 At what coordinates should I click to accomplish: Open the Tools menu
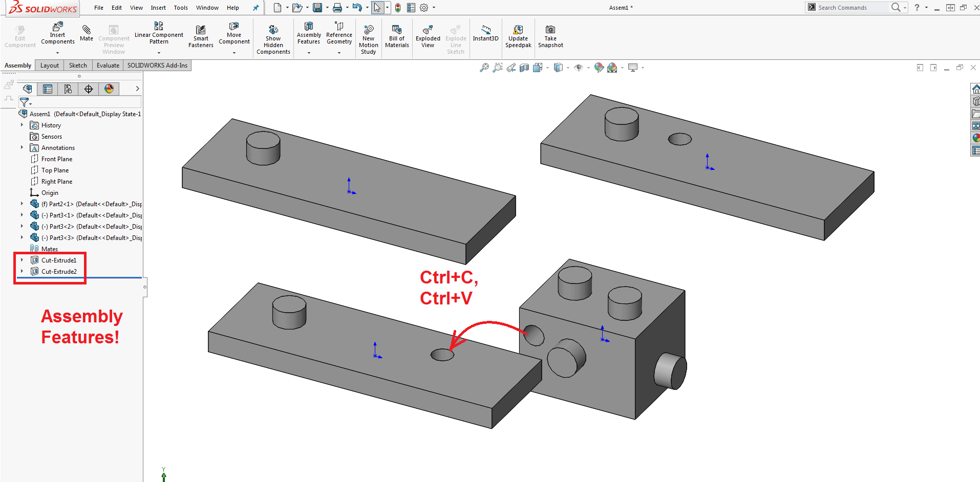[x=180, y=7]
